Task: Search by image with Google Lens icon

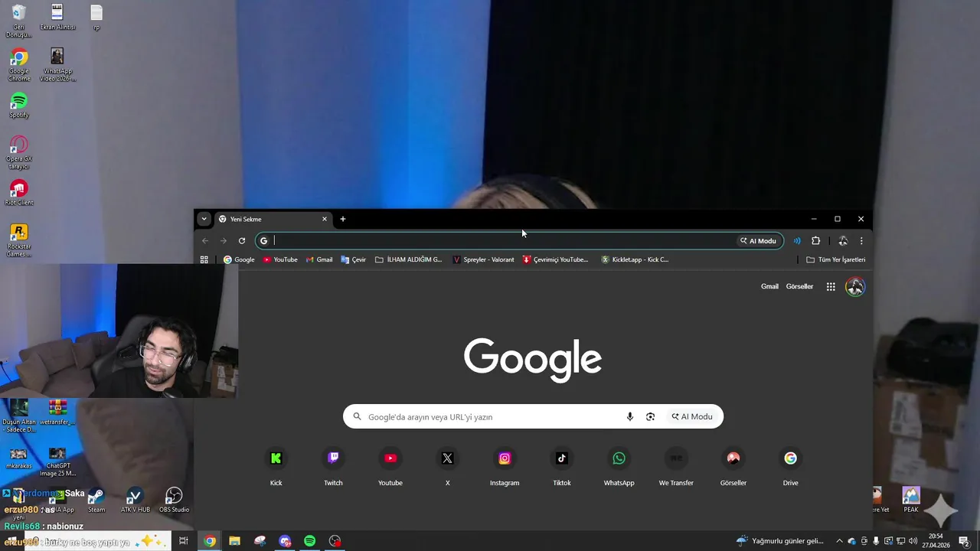Action: [650, 416]
